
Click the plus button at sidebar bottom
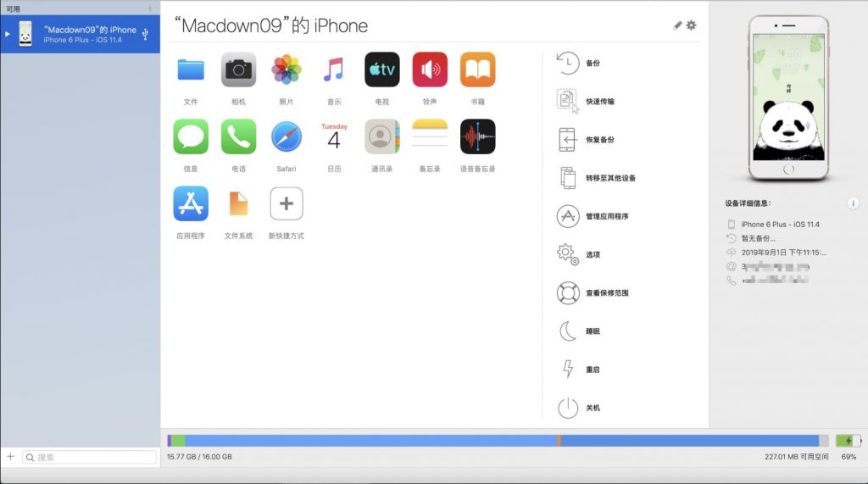(10, 457)
